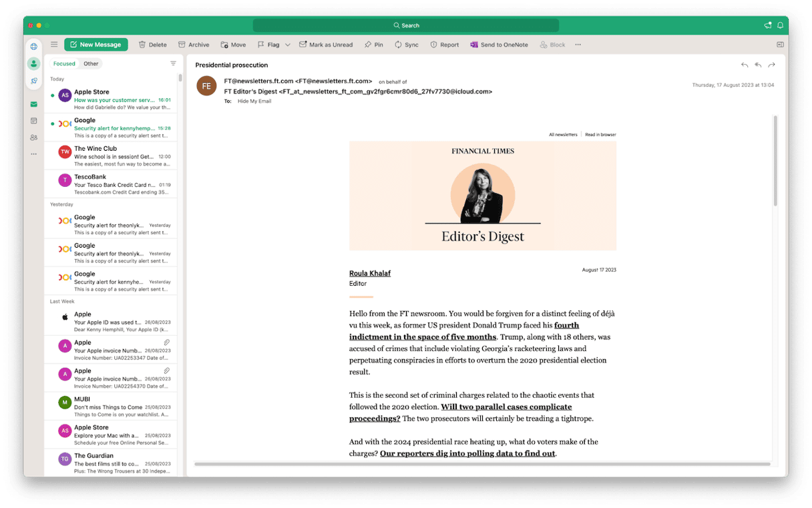Report the message
This screenshot has width=812, height=508.
pos(445,45)
